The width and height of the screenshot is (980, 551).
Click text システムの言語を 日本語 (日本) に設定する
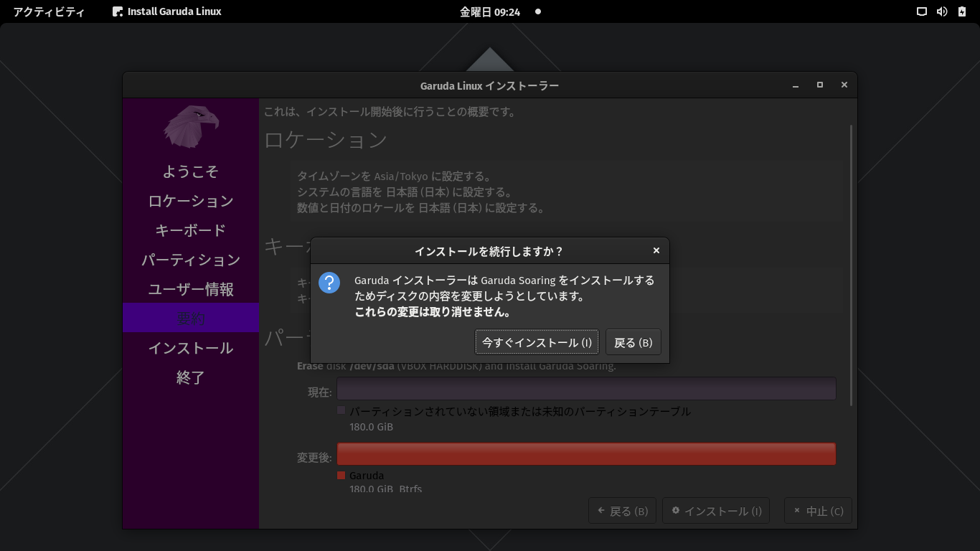(x=405, y=192)
